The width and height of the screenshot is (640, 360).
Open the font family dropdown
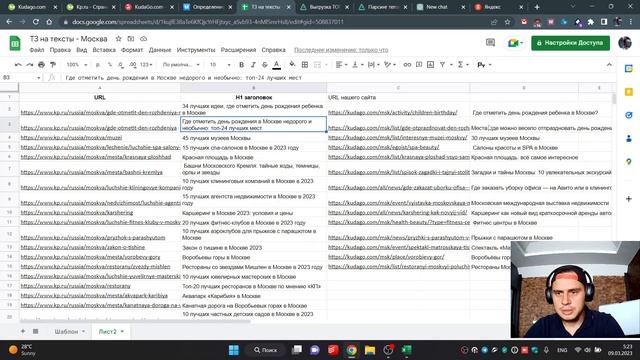click(181, 64)
